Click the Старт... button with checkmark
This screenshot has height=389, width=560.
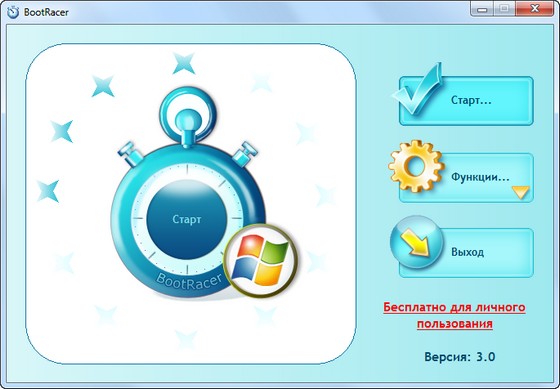tap(466, 101)
